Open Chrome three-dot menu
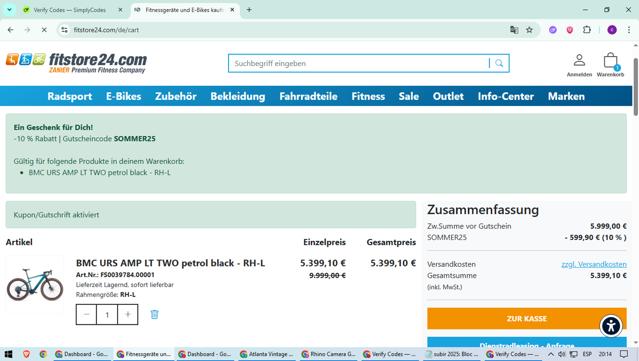639x361 pixels. point(629,30)
